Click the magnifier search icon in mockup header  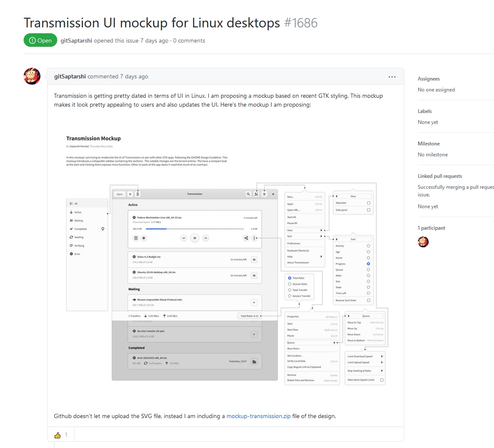(248, 194)
